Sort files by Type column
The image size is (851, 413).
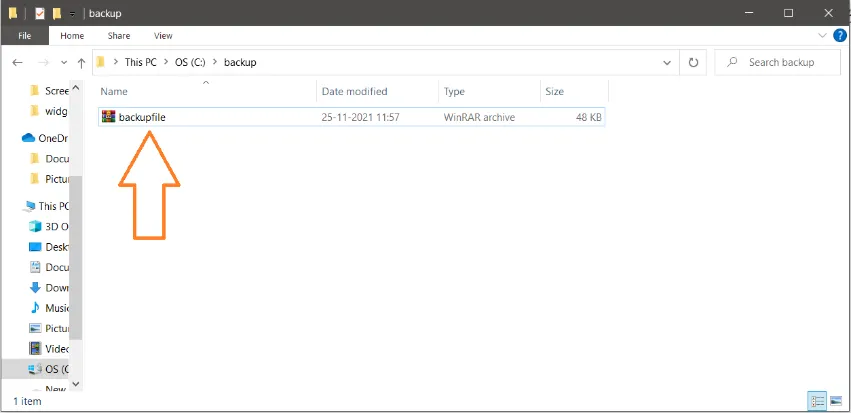click(489, 91)
